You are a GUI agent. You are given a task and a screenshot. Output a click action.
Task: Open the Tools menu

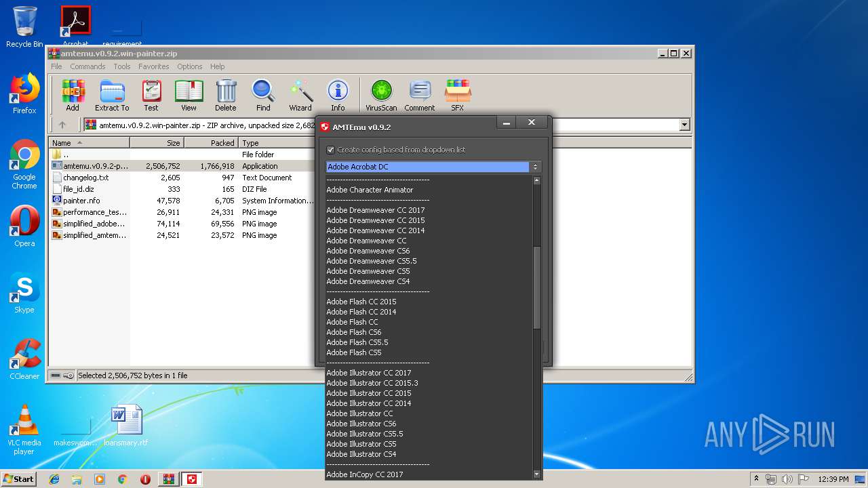pyautogui.click(x=122, y=66)
